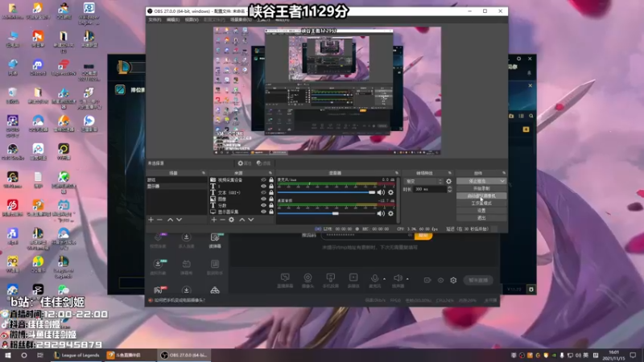644x362 pixels.
Task: Open the 视图(V) menu in OBS
Action: (192, 19)
